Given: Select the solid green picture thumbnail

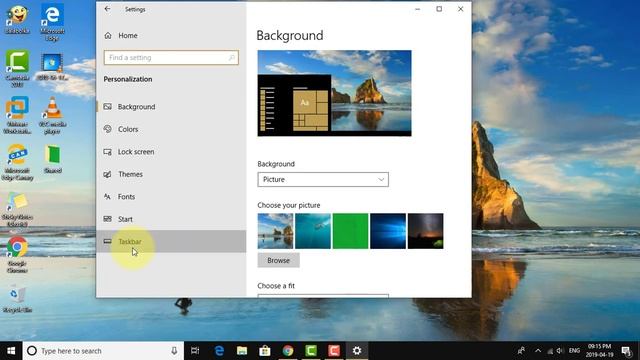Looking at the screenshot, I should 350,231.
